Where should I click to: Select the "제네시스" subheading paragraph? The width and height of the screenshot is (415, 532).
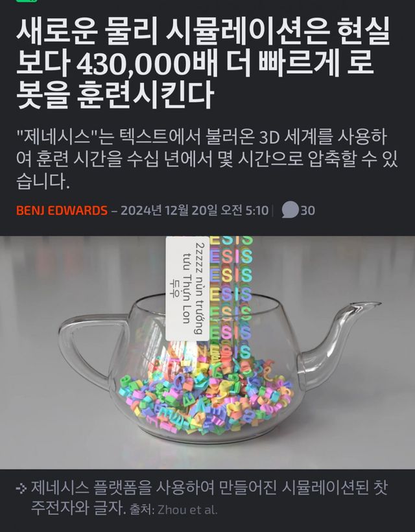[207, 159]
